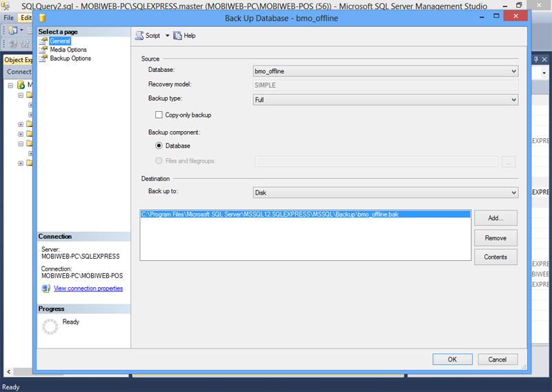Open the Script dropdown arrow
This screenshot has height=392, width=552.
pos(168,36)
